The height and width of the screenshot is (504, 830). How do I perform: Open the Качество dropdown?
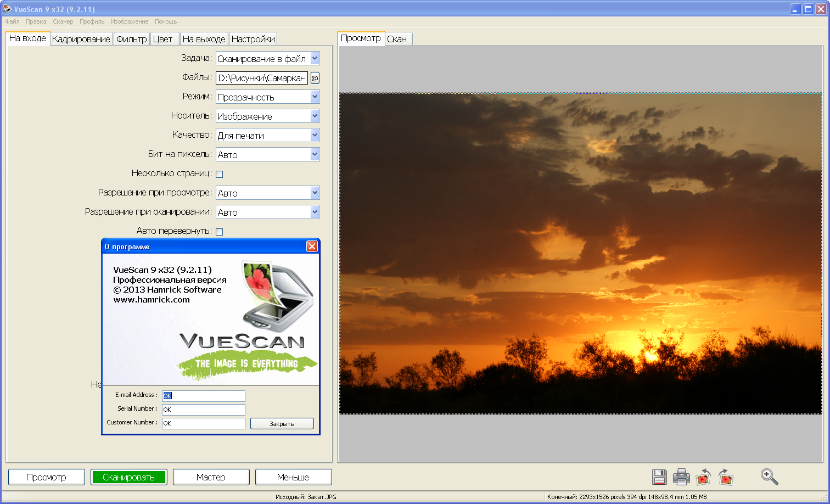tap(315, 135)
